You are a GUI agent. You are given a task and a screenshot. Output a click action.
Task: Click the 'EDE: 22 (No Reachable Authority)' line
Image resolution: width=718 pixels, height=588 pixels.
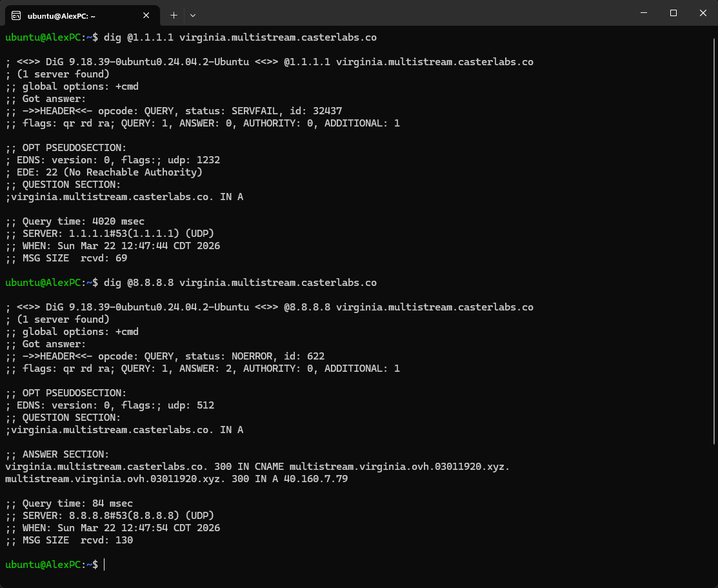[x=104, y=172]
